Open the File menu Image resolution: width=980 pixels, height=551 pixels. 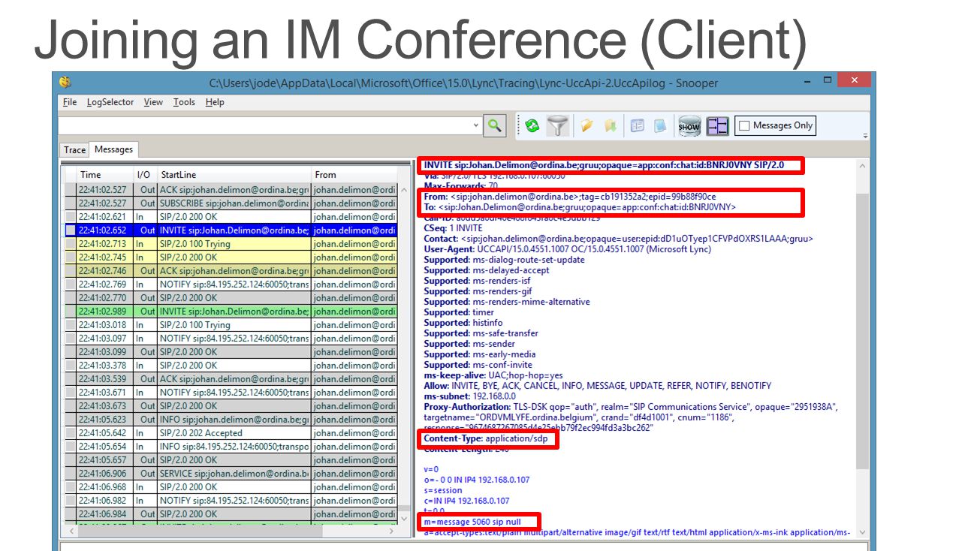[x=70, y=102]
